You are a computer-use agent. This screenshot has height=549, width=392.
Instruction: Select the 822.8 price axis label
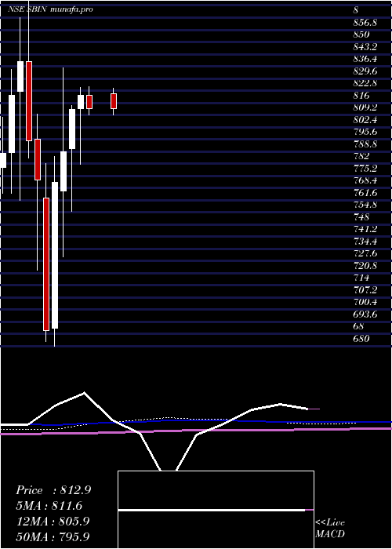pos(365,83)
